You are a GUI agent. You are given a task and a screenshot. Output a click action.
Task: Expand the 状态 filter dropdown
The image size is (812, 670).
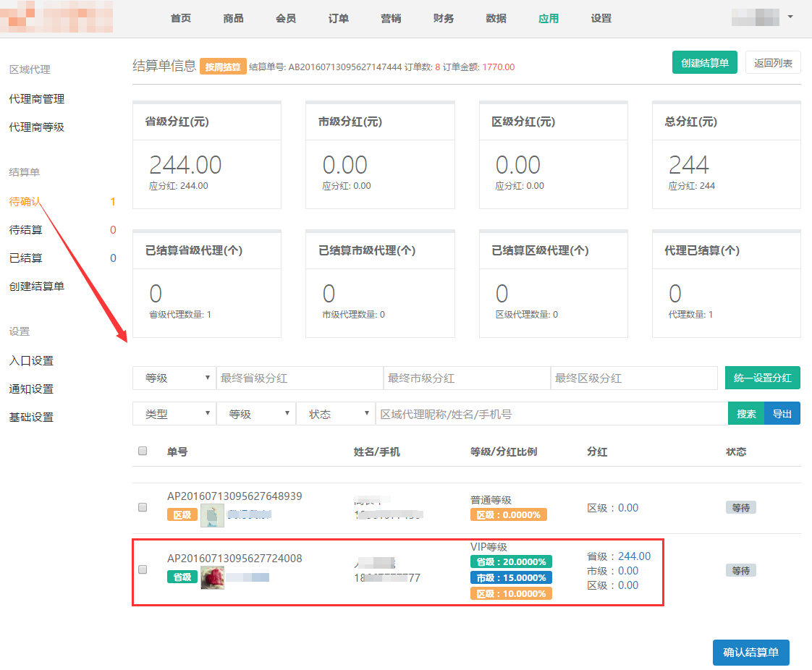pos(336,414)
